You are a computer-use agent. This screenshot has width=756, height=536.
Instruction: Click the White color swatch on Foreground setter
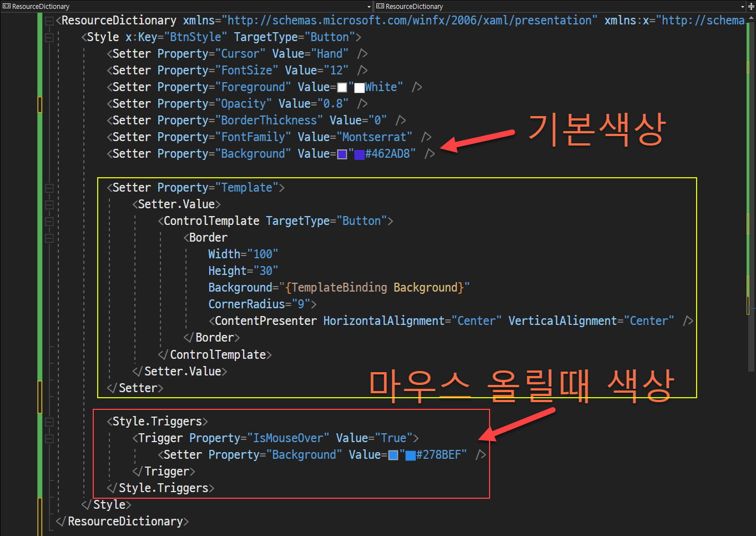[x=341, y=87]
